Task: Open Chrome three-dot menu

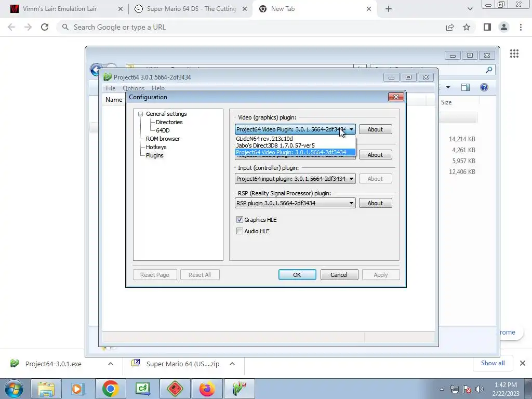Action: 521,27
